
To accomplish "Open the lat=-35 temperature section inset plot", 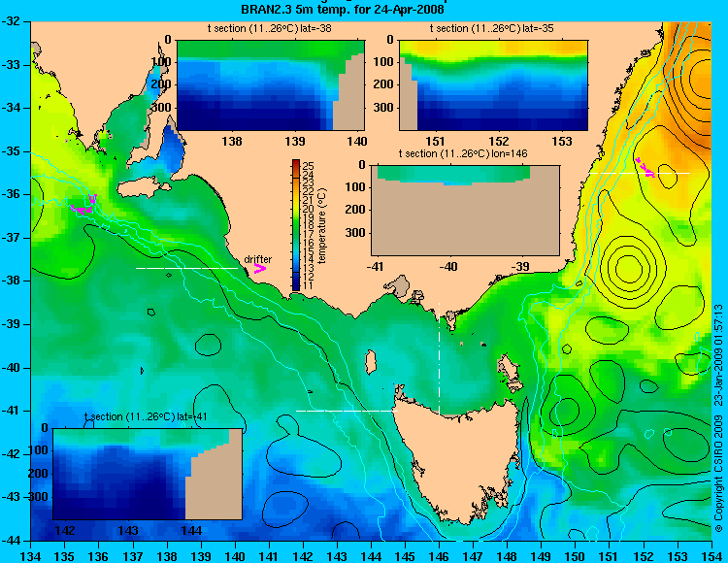I will [x=493, y=85].
